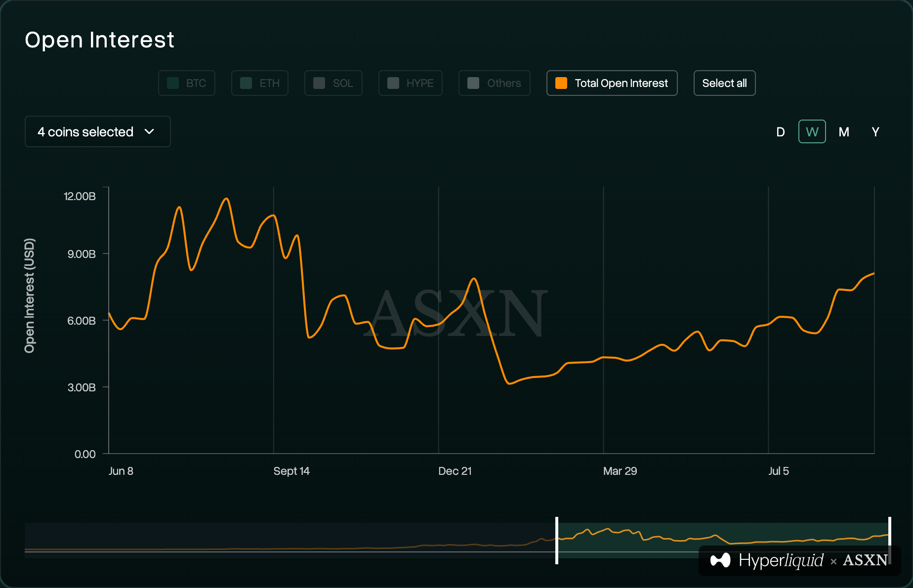Screen dimensions: 913x588
Task: Click the Mar 29 axis label
Action: 620,471
